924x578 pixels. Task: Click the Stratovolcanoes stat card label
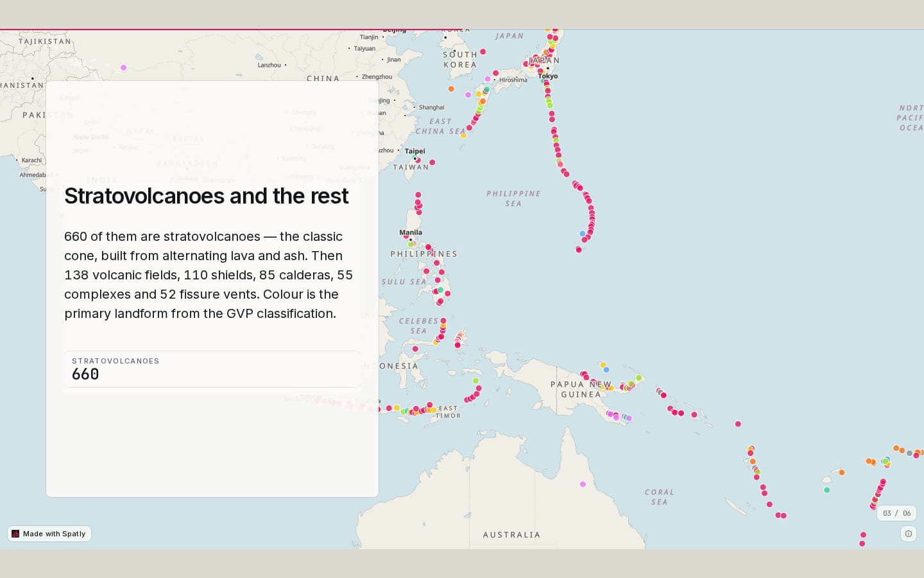[116, 361]
